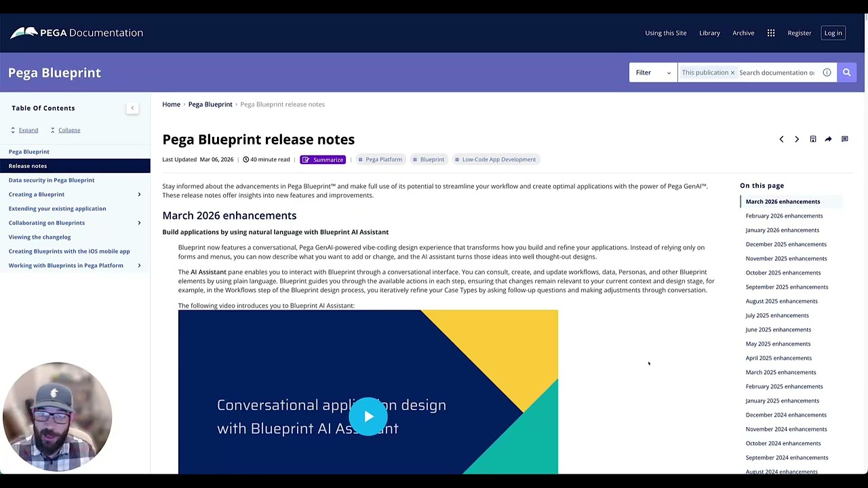Click the Register link
Screen dimensions: 868x488
799,33
